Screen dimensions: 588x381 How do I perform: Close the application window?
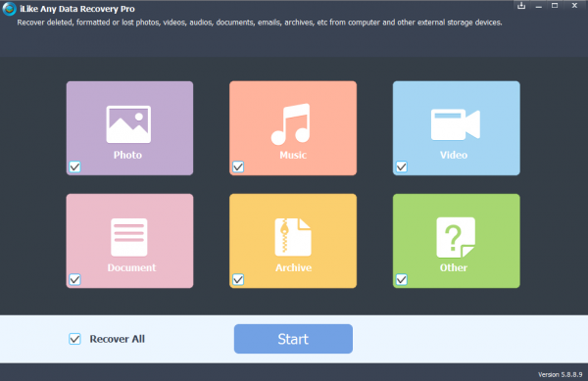coord(574,6)
